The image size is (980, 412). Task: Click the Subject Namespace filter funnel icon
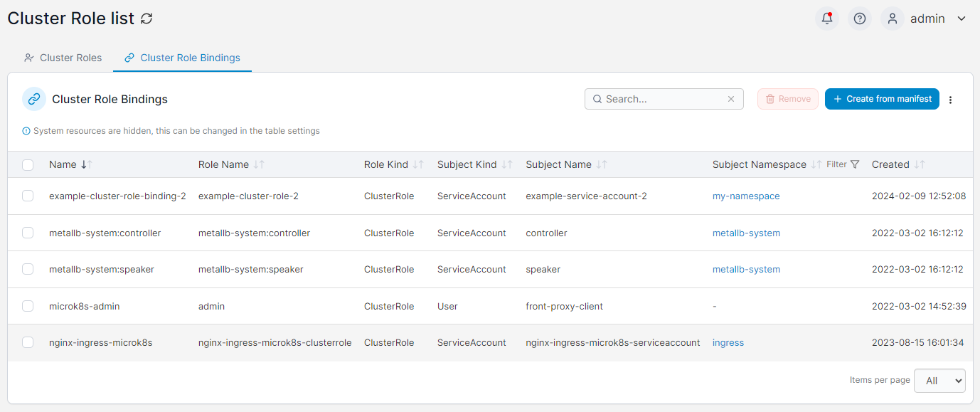click(855, 164)
